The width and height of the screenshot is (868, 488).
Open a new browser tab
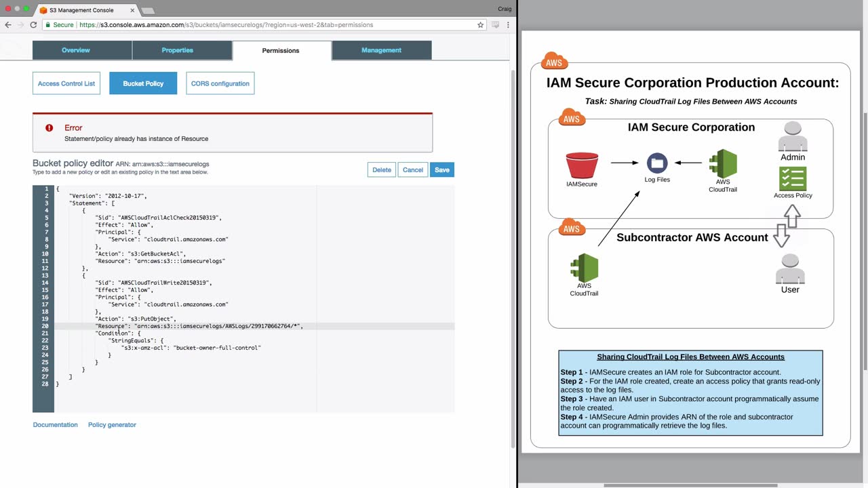(147, 10)
